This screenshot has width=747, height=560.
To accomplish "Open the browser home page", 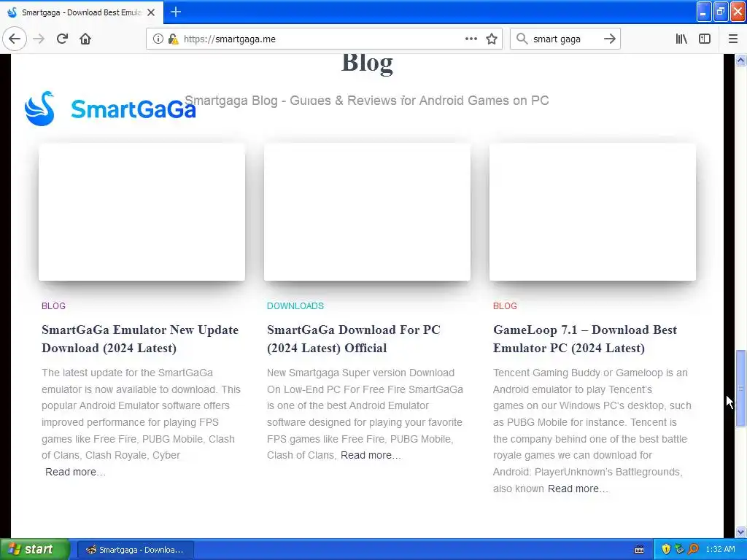I will [x=85, y=39].
